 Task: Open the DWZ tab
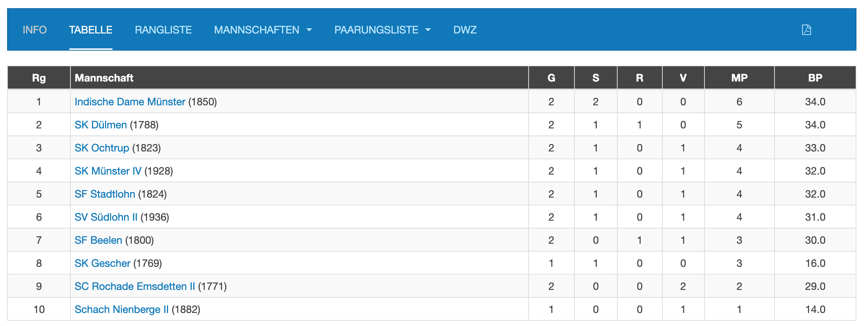coord(465,30)
